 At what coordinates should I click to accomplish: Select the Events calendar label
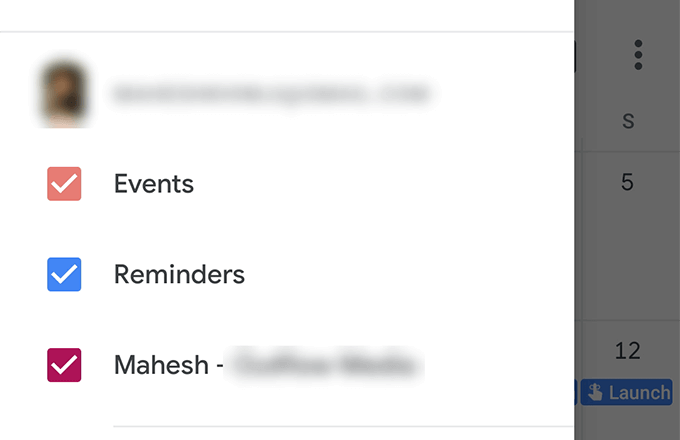[x=154, y=184]
